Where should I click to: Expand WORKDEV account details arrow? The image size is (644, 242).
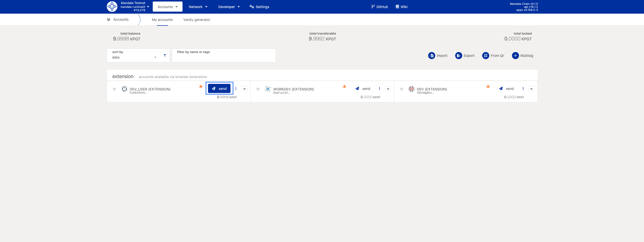(388, 89)
